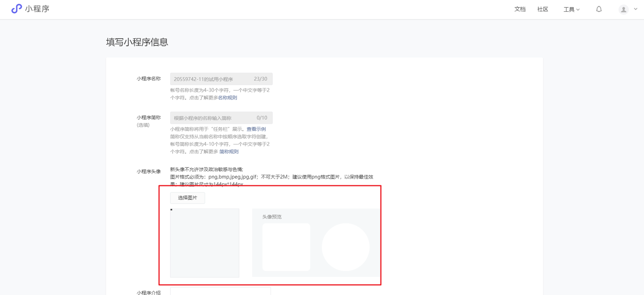Click the small black crop corner handle

[171, 210]
